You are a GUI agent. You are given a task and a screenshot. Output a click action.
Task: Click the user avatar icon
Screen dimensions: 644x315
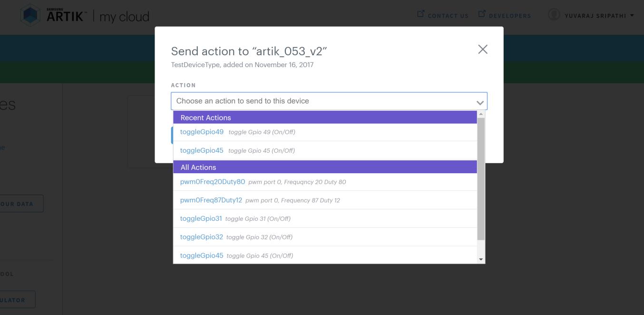click(554, 15)
